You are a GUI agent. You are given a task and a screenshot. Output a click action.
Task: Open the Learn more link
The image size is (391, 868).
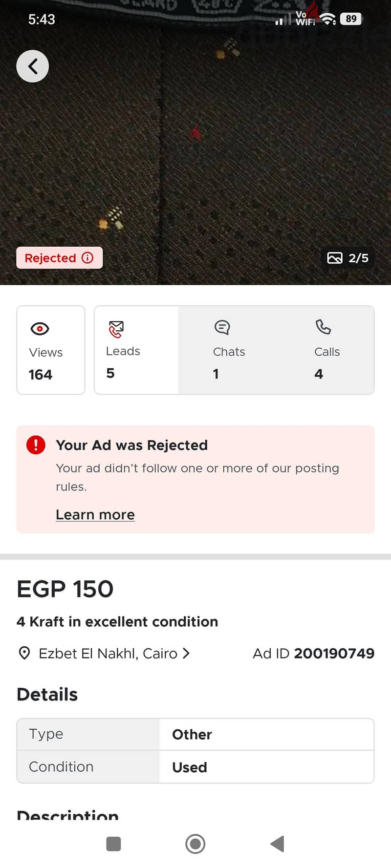(95, 515)
